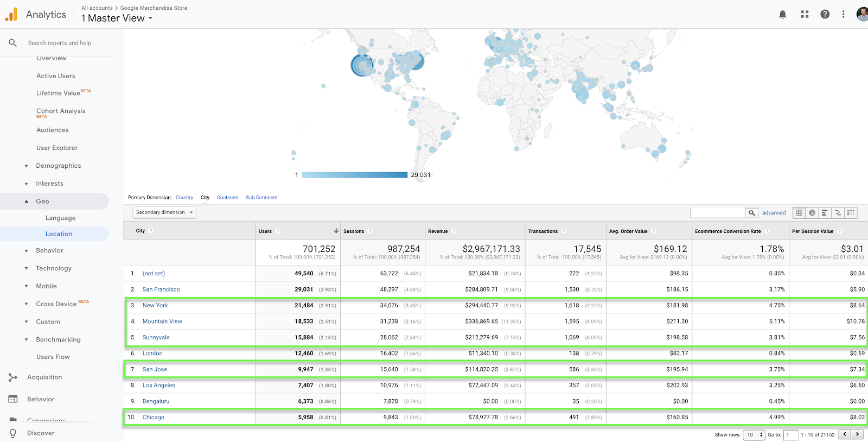The image size is (868, 442).
Task: Open the vertical three-dot more menu
Action: pos(843,14)
